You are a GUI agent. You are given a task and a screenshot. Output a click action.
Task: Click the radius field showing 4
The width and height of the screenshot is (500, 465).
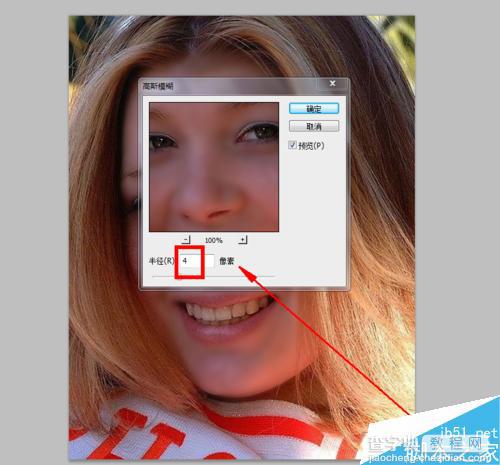click(197, 261)
